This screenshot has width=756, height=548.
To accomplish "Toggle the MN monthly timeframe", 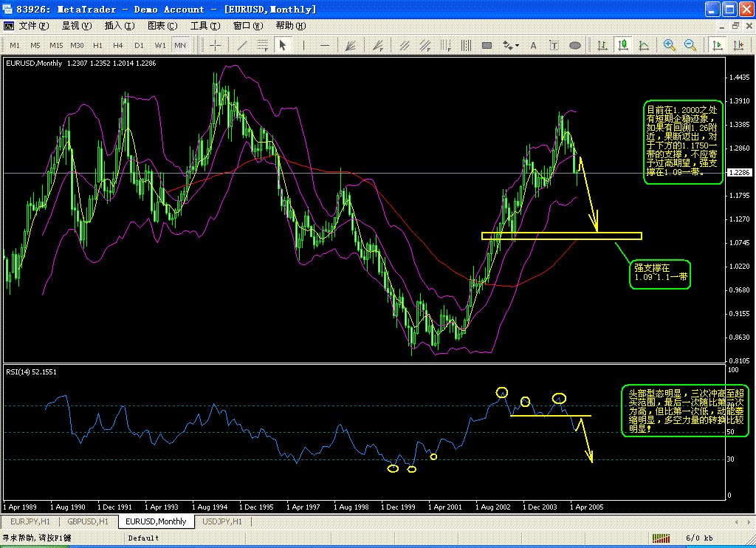I will [180, 45].
